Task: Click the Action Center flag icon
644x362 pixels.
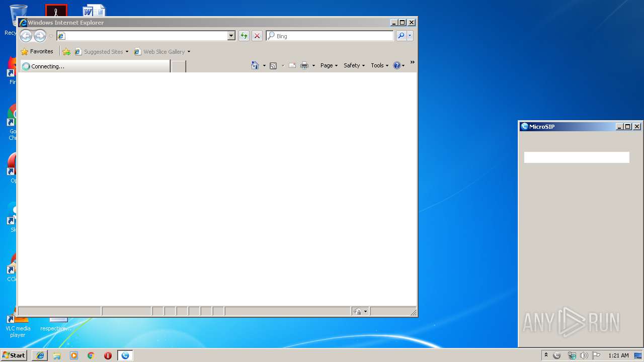Action: pos(596,355)
